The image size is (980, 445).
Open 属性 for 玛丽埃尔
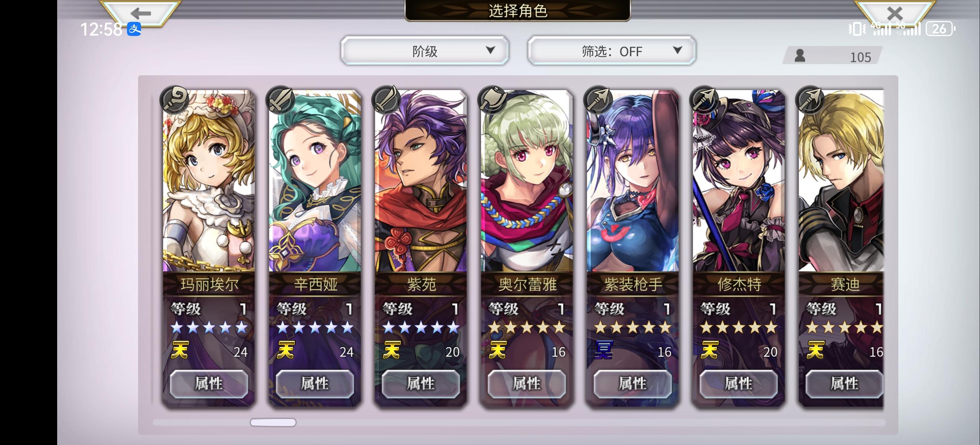point(209,384)
